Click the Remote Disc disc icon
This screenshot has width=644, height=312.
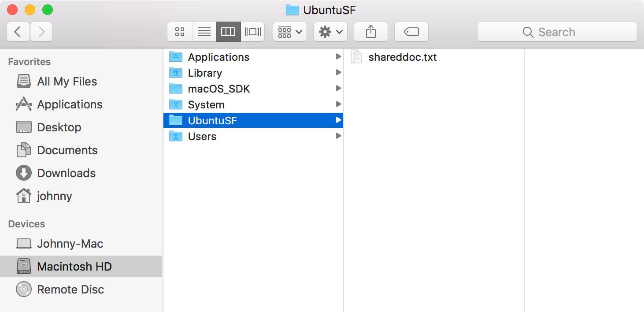click(24, 290)
